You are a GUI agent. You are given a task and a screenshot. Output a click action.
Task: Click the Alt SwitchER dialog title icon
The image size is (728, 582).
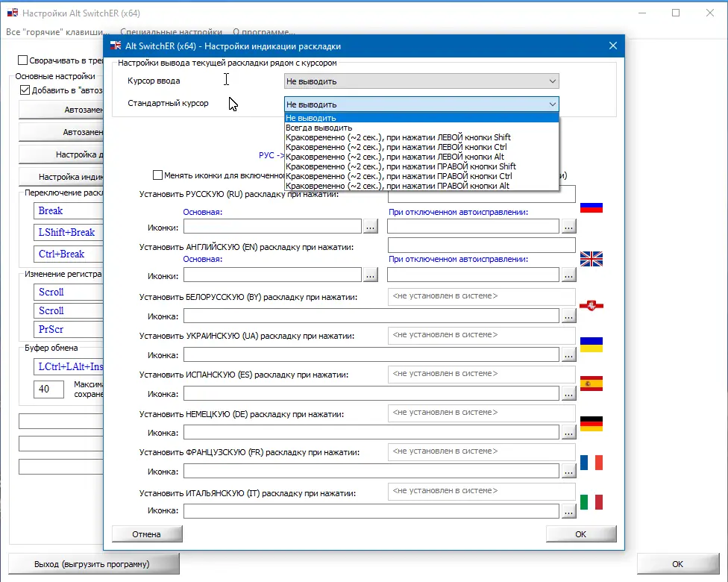[x=116, y=46]
